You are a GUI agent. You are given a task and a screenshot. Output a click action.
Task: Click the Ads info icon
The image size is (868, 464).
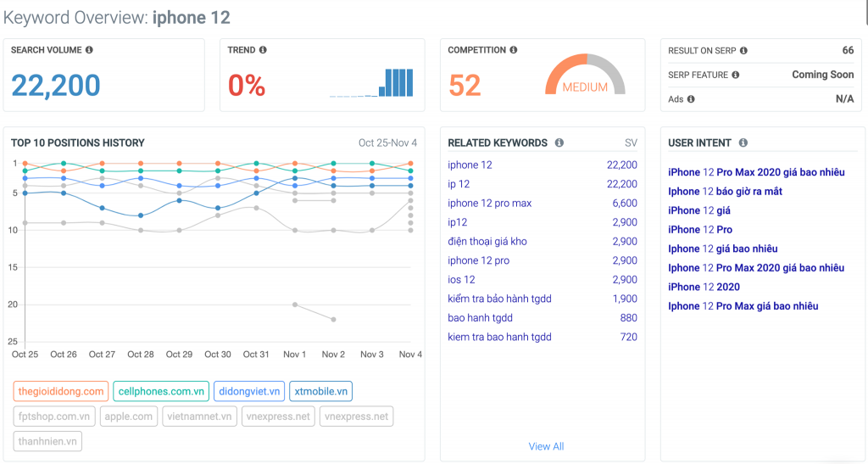[x=691, y=99]
